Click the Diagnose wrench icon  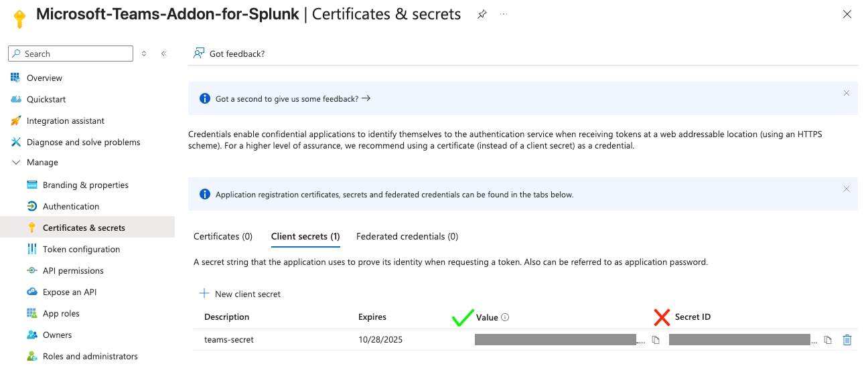(x=16, y=142)
